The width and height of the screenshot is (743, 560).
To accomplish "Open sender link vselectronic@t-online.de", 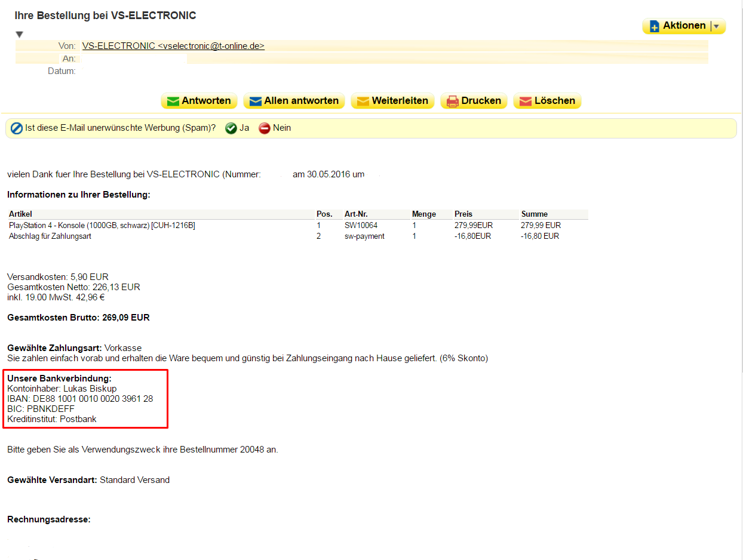I will (173, 46).
